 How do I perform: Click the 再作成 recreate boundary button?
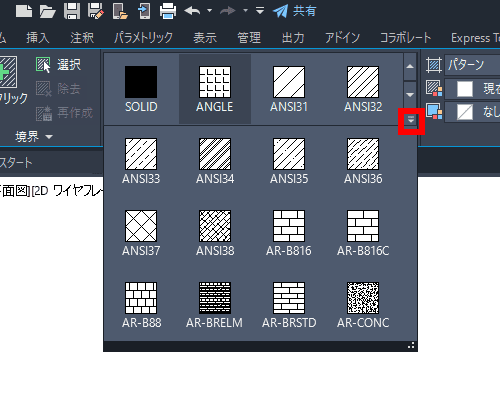tap(64, 113)
